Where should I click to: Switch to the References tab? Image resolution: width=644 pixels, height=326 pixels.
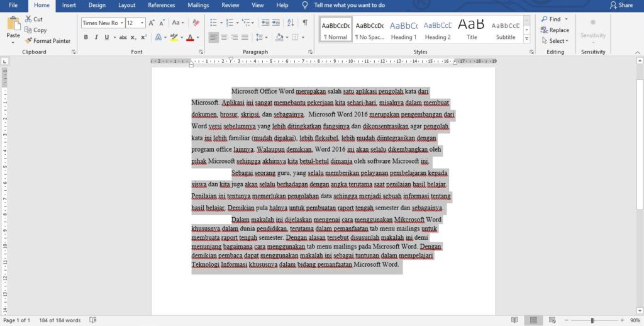tap(162, 5)
